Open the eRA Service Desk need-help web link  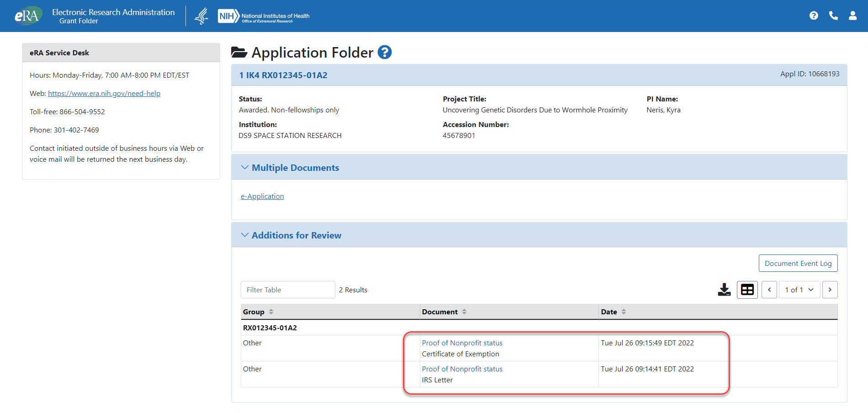pyautogui.click(x=104, y=94)
